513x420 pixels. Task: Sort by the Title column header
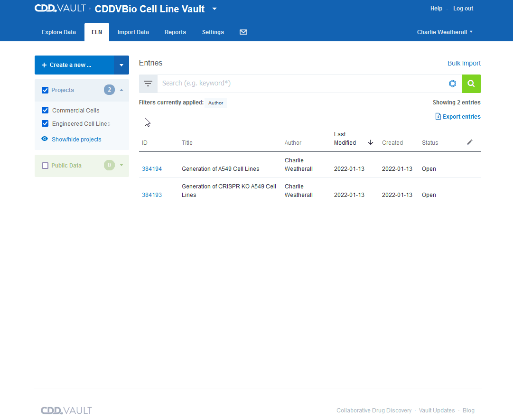tap(187, 143)
